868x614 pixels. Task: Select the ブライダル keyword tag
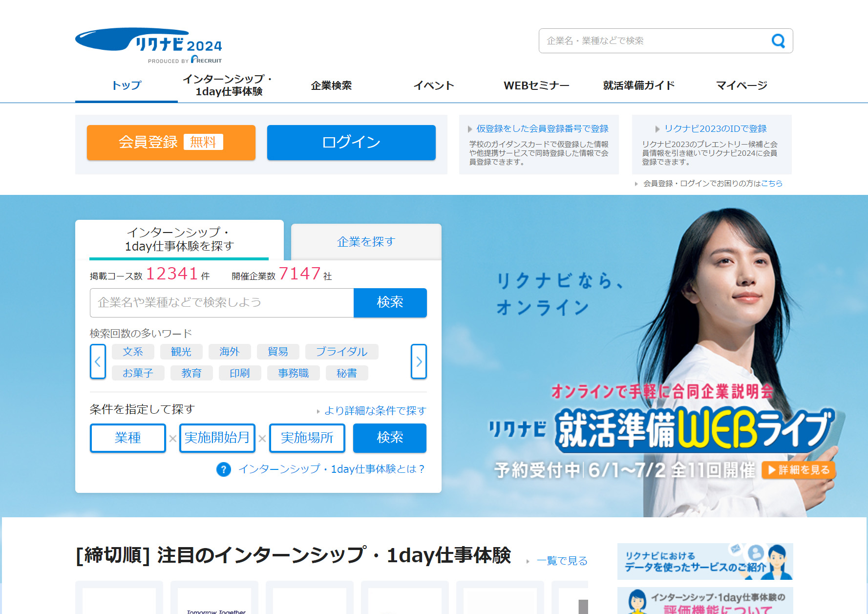click(342, 352)
